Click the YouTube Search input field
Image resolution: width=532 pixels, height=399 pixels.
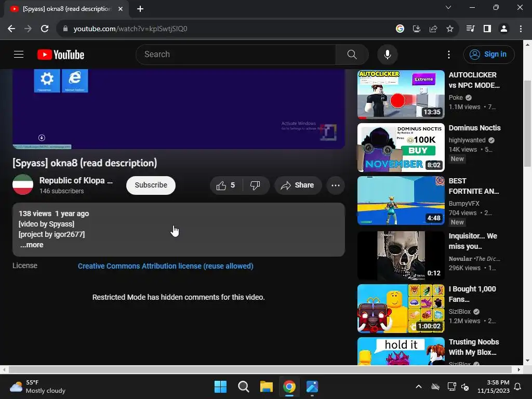pos(236,54)
